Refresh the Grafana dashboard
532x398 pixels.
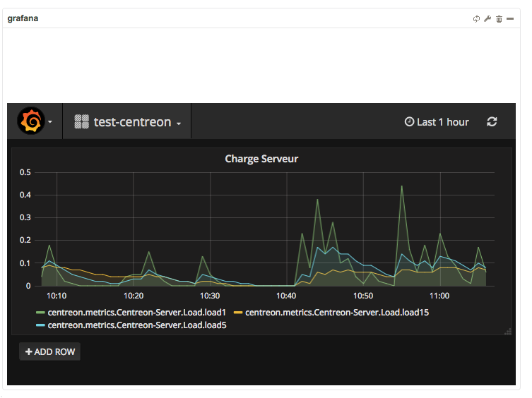[x=492, y=122]
